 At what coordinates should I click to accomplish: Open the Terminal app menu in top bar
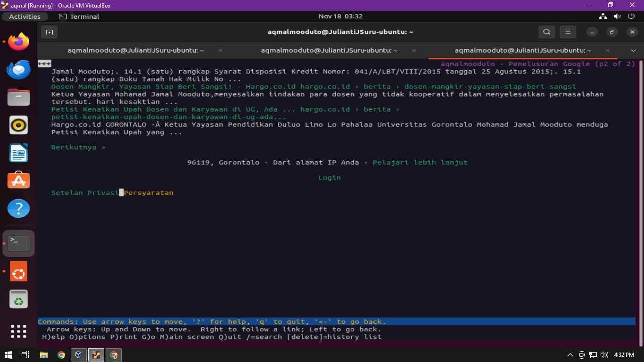79,16
